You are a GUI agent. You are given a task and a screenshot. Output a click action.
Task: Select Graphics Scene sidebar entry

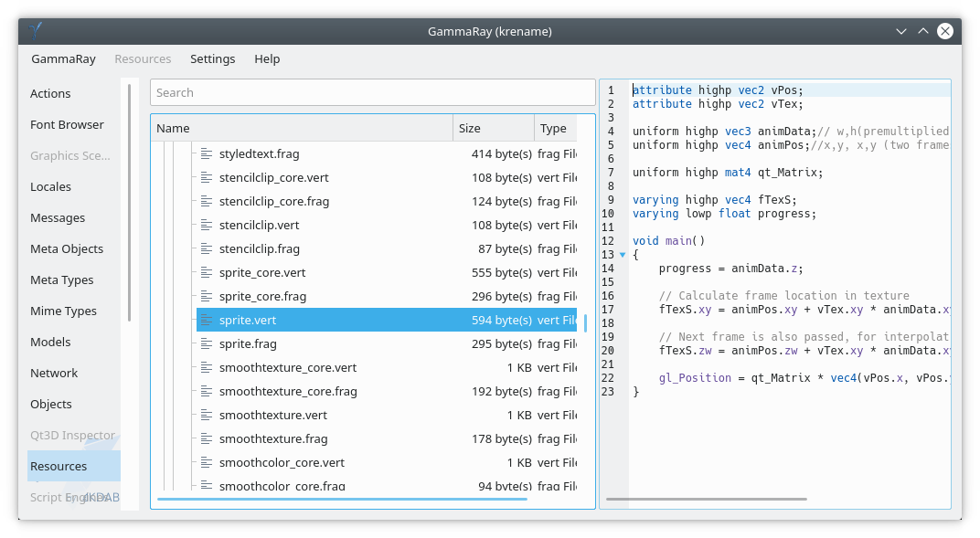click(x=74, y=155)
